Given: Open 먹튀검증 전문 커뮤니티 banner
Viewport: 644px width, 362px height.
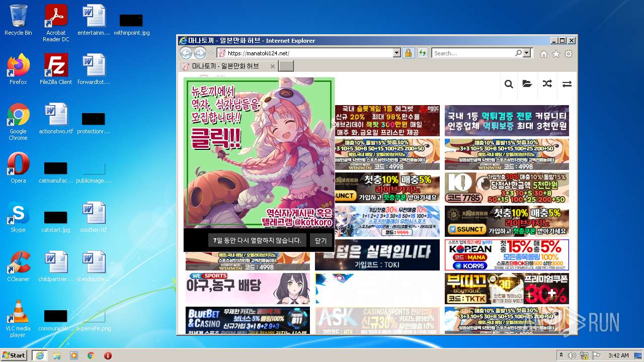Looking at the screenshot, I should pos(507,121).
